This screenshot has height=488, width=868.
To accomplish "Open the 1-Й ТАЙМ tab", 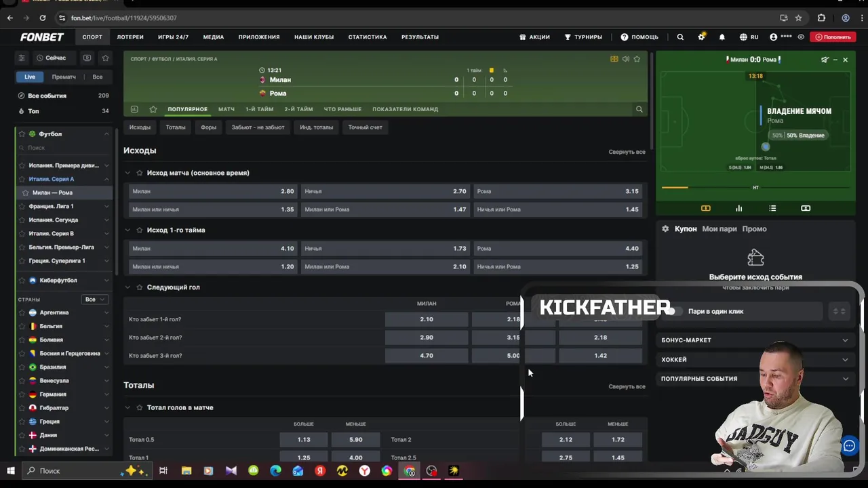I will click(x=260, y=109).
